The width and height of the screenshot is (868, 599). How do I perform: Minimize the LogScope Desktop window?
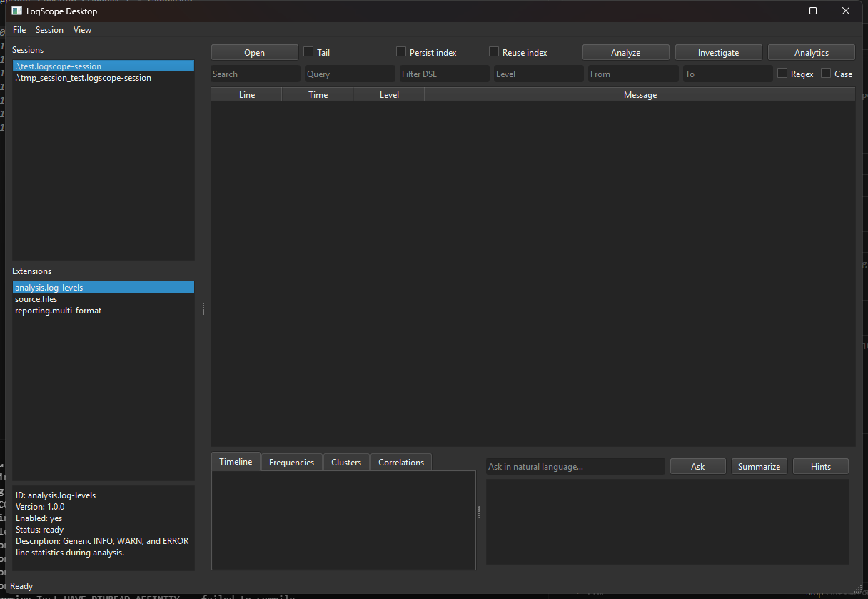point(780,11)
